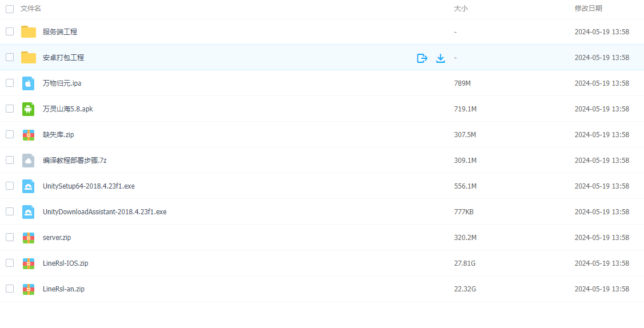Click the Apple icon for 万物归元.ipa
Image resolution: width=644 pixels, height=328 pixels.
[29, 83]
